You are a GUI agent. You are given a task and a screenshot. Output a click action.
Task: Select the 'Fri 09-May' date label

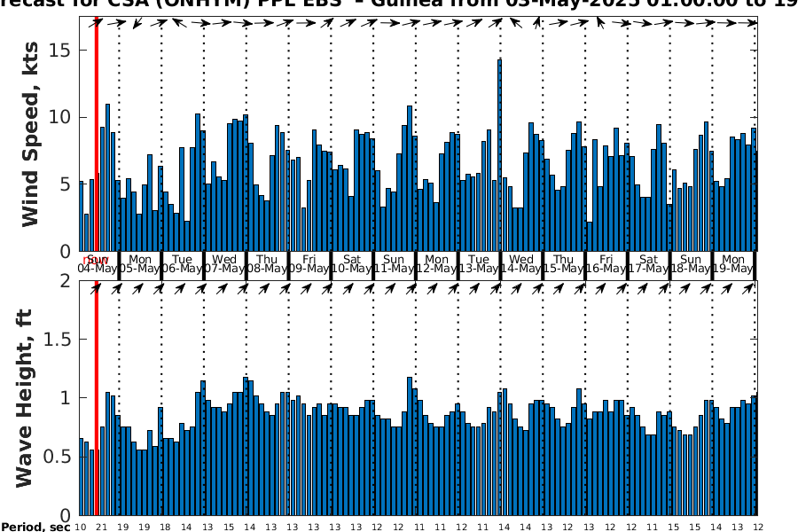coord(309,264)
